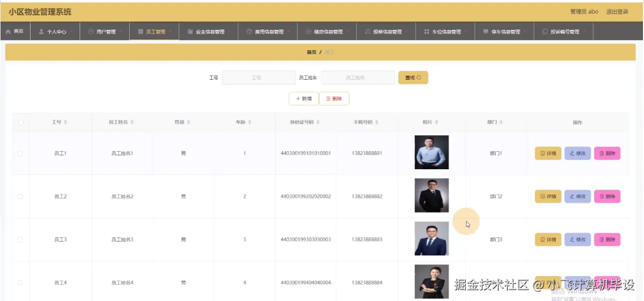Expand the 业主信息管理 dropdown arrow
644x301 pixels.
pyautogui.click(x=229, y=32)
